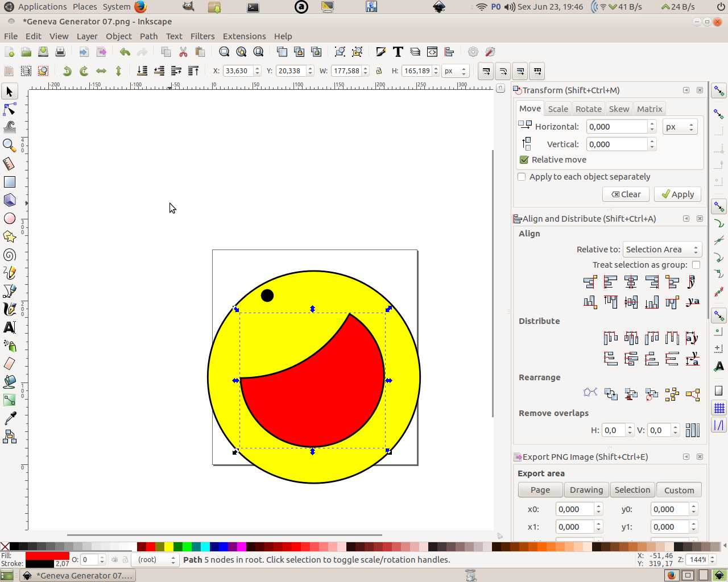Viewport: 728px width, 582px height.
Task: Toggle scale stroke width with object
Action: [x=486, y=71]
